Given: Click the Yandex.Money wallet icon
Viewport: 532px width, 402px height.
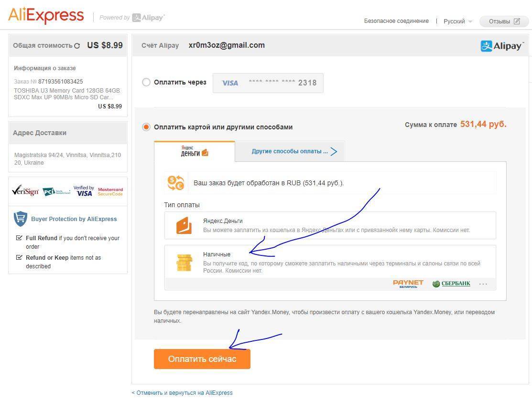Looking at the screenshot, I should pos(184,225).
